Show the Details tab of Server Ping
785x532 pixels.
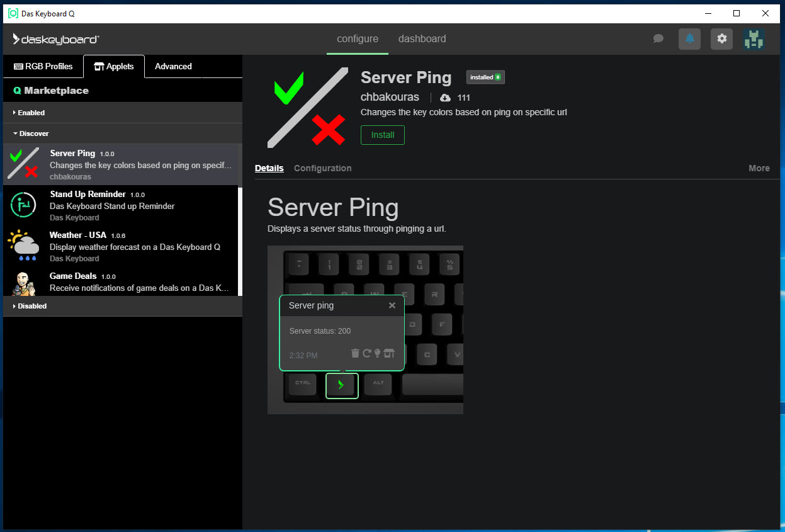[269, 168]
